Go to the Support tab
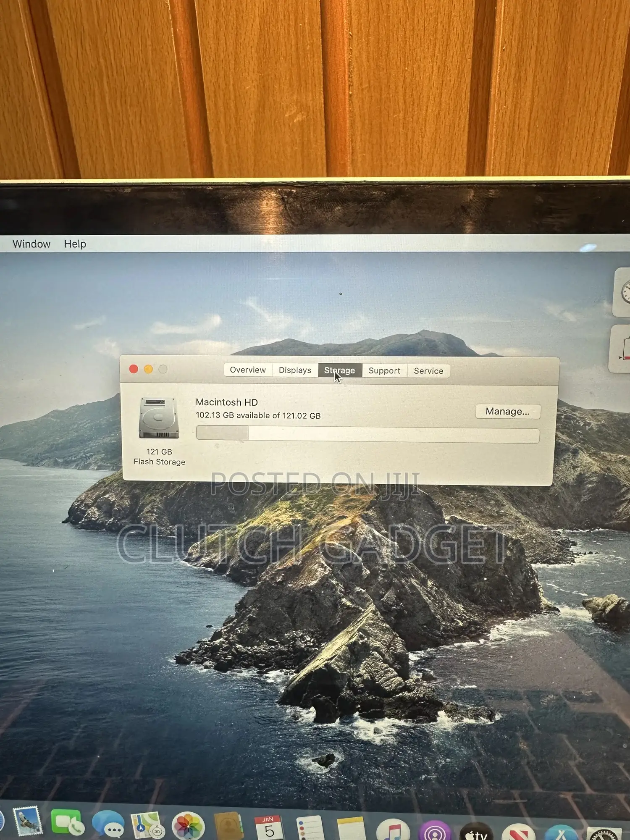The image size is (630, 840). (384, 371)
